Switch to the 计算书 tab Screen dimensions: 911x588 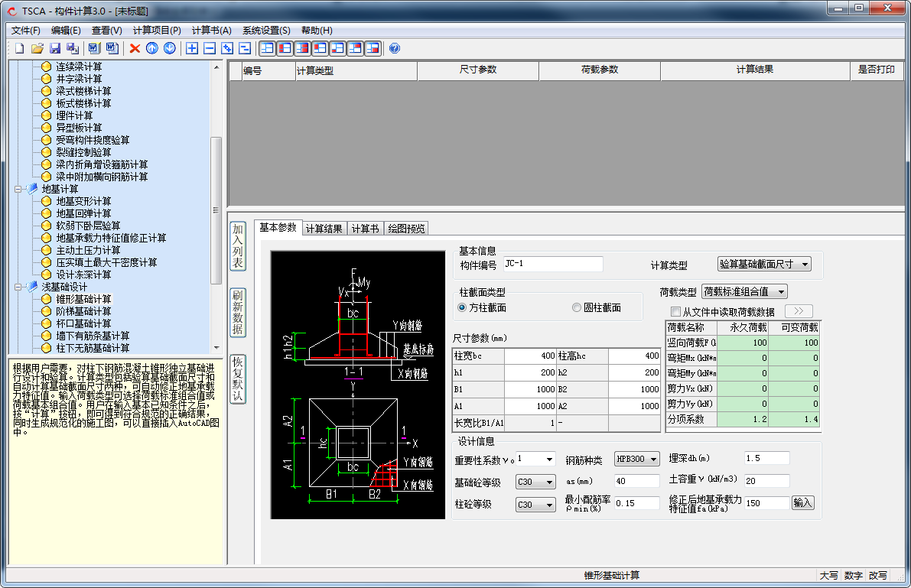coord(365,229)
